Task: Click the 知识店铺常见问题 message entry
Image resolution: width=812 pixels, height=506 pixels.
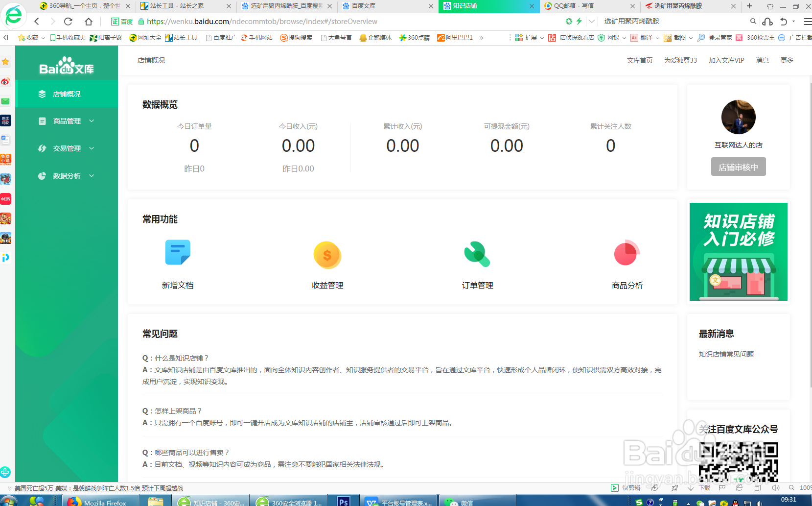Action: coord(726,354)
